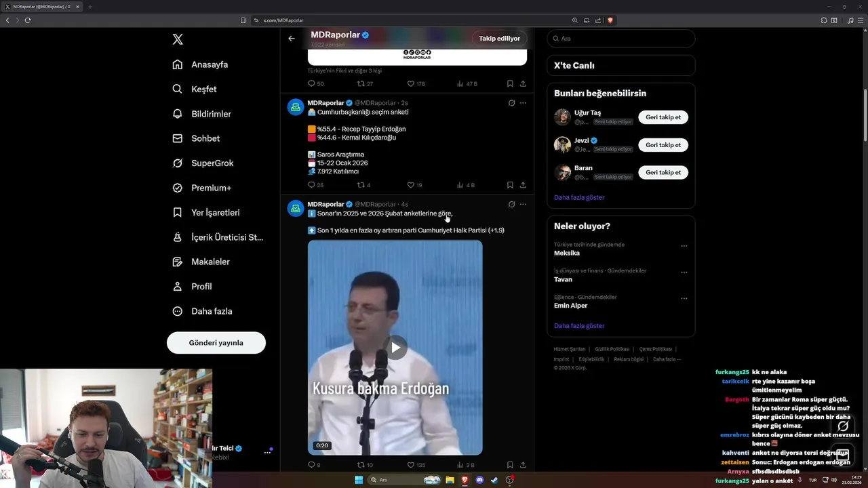Click in the Ara search field

[621, 39]
